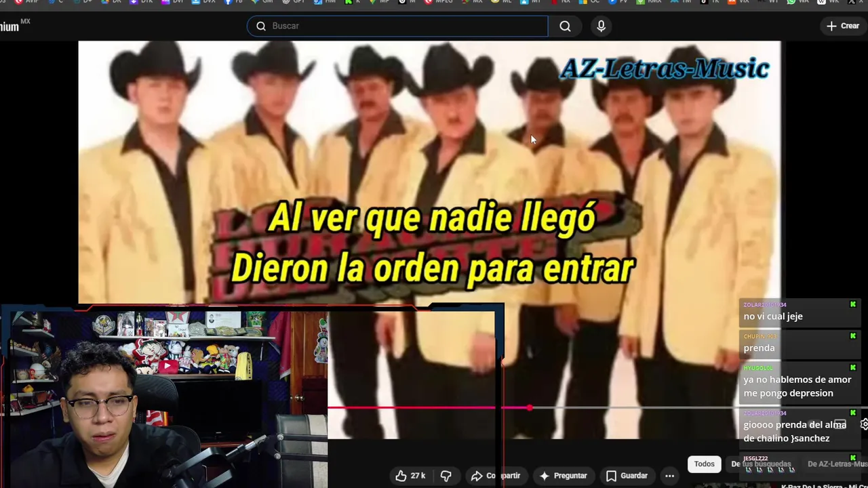Focus the Buscar search field
The width and height of the screenshot is (868, 488).
(x=397, y=26)
